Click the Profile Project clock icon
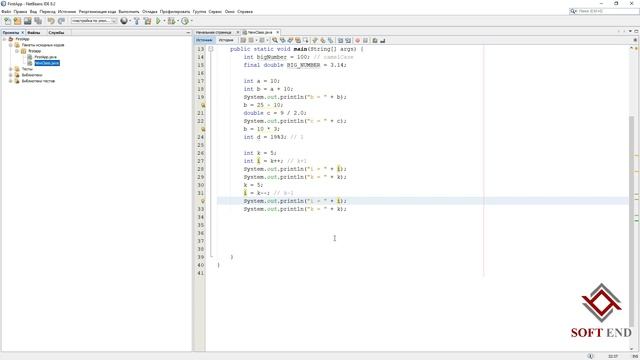The image size is (640, 360). pos(185,21)
